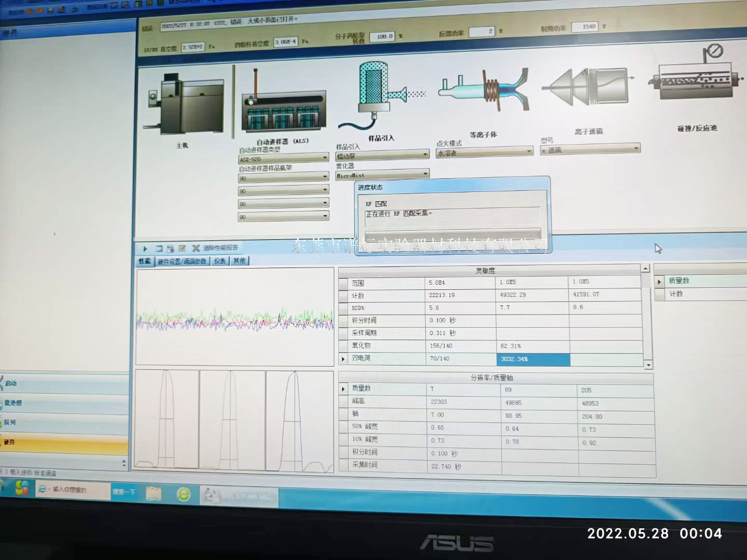Select the collision/reaction cell icon
Screen dimensions: 747x560
(695, 83)
